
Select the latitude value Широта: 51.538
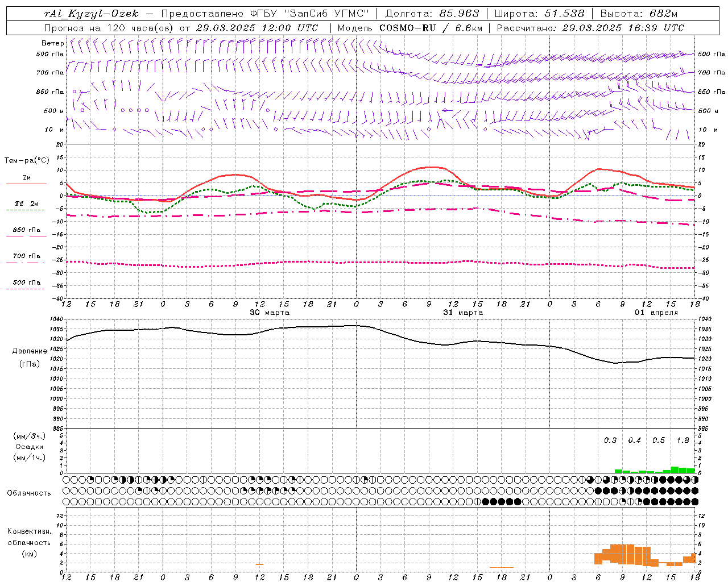click(x=540, y=14)
